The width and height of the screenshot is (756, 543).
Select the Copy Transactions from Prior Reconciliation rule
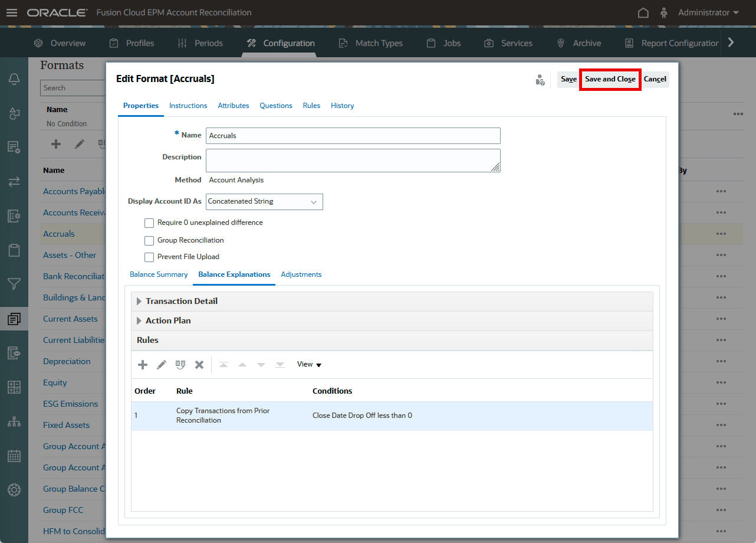click(x=392, y=416)
